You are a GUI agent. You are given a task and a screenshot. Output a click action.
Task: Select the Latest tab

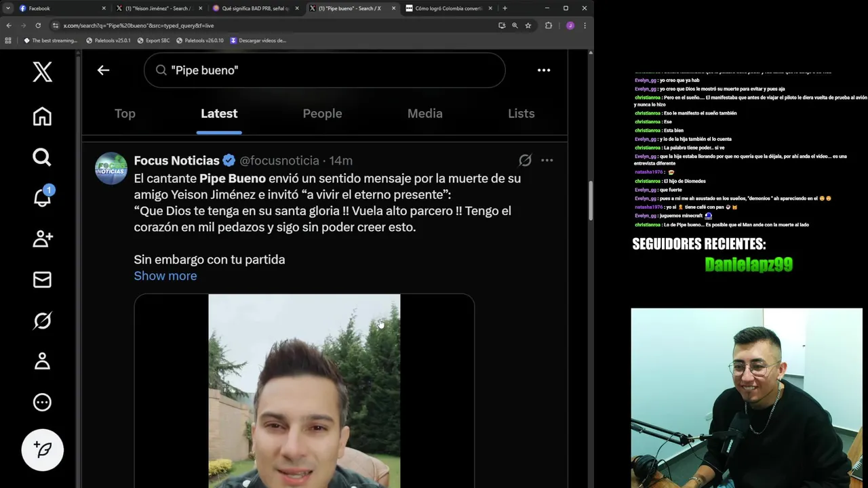[x=219, y=114]
